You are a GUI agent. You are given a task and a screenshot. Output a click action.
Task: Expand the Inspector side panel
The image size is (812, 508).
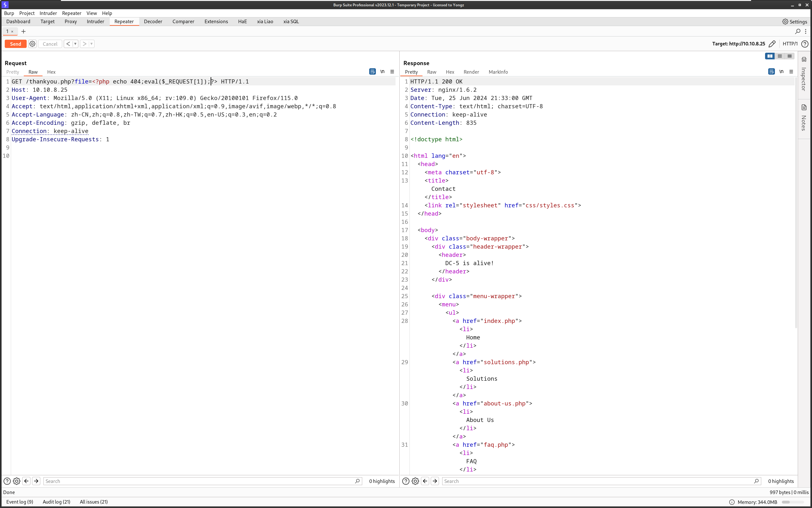tap(804, 75)
